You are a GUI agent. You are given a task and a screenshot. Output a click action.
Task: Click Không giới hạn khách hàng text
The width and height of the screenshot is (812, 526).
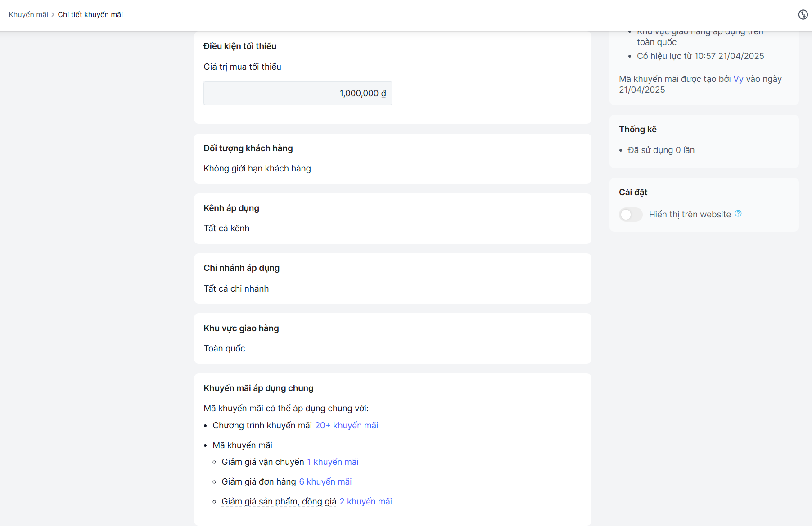[257, 169]
